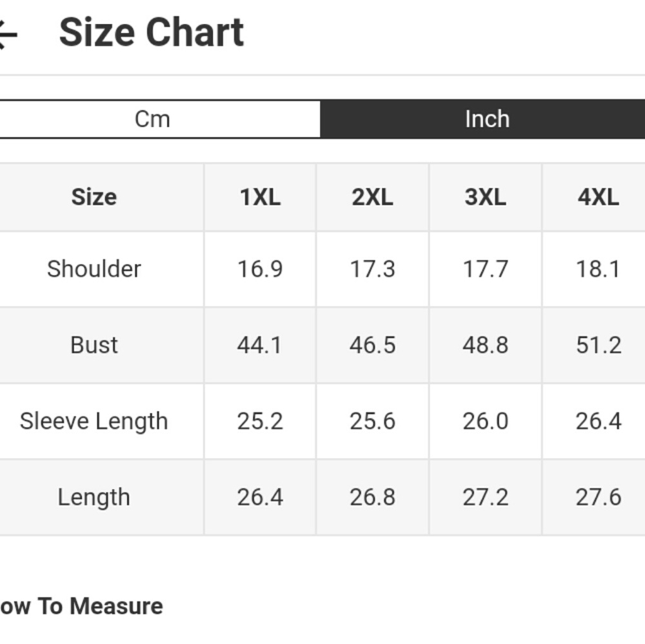
Task: Select the 3XL column header
Action: 486,197
